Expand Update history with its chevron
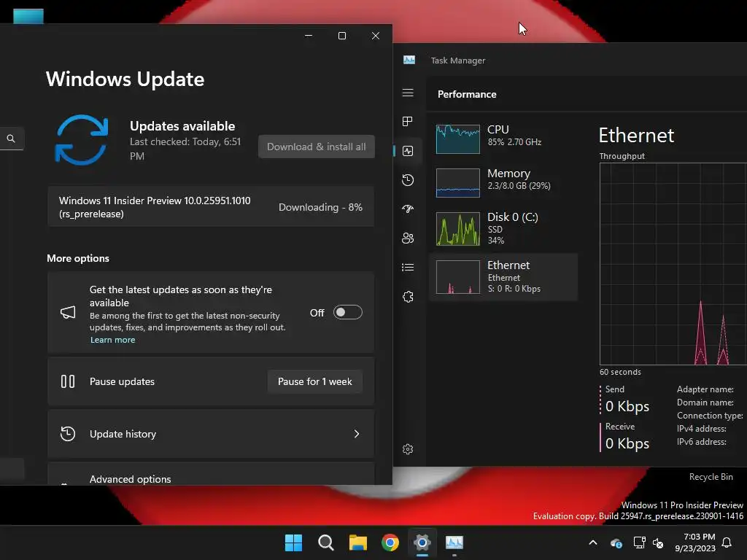Viewport: 747px width, 560px height. coord(356,434)
